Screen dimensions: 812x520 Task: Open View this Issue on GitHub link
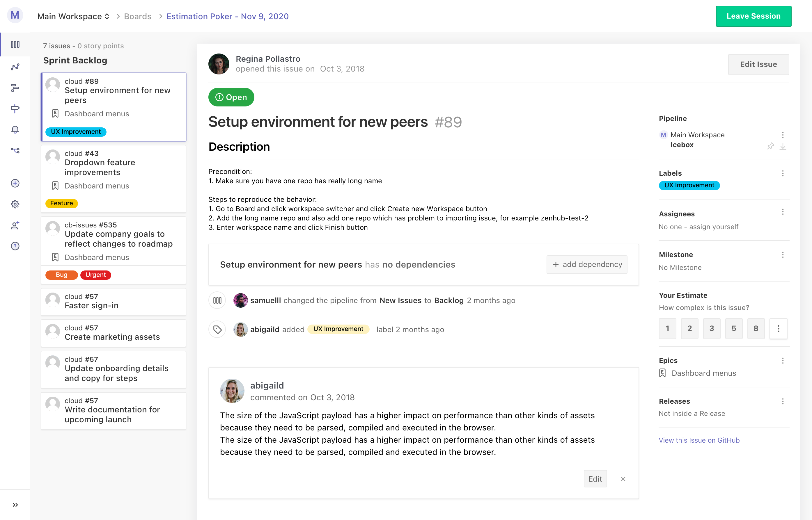699,440
